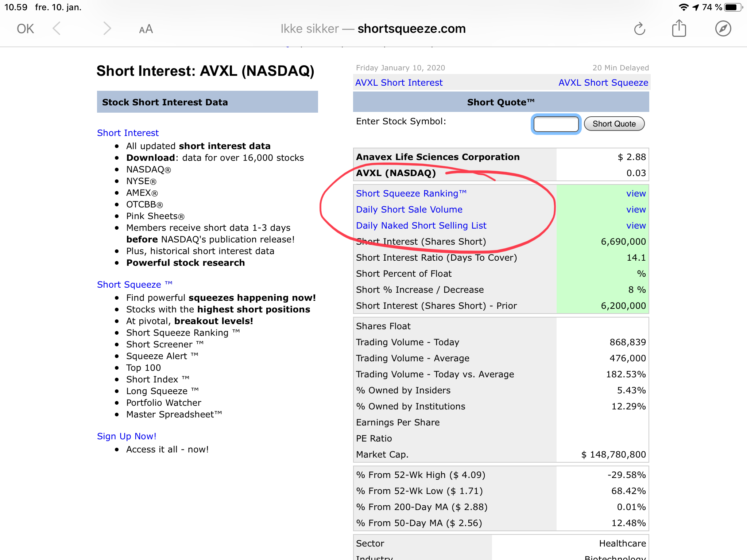The width and height of the screenshot is (747, 560).
Task: Open the share sheet icon
Action: (x=679, y=28)
